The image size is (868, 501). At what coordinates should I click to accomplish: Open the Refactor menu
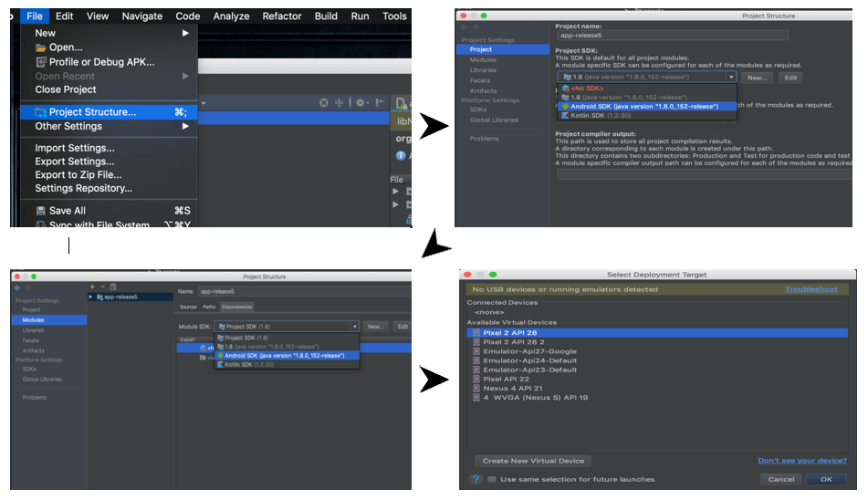282,16
